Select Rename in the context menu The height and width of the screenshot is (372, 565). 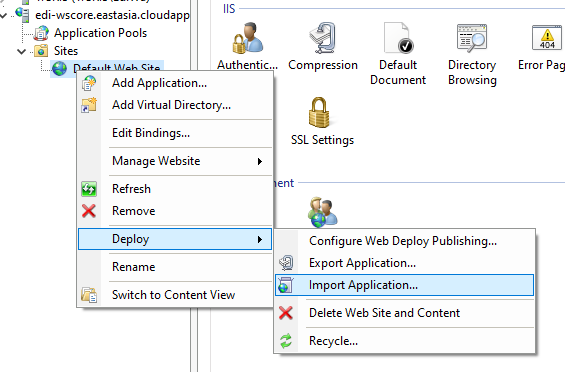pyautogui.click(x=175, y=267)
